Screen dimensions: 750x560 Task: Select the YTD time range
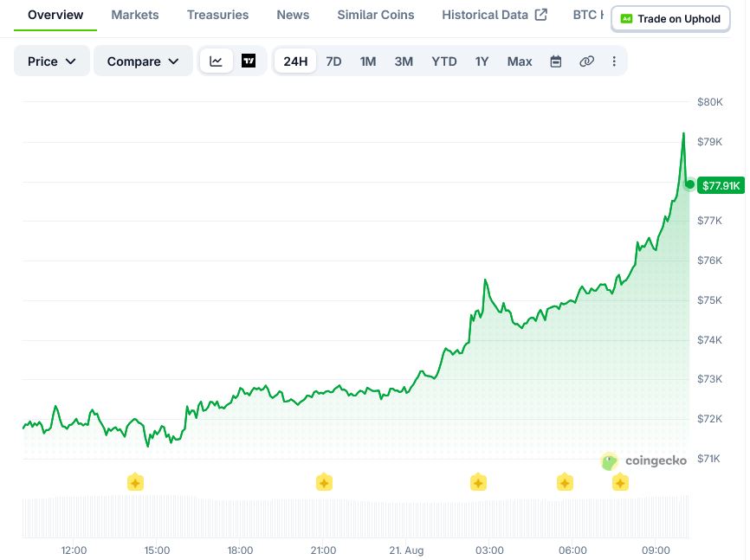click(444, 61)
